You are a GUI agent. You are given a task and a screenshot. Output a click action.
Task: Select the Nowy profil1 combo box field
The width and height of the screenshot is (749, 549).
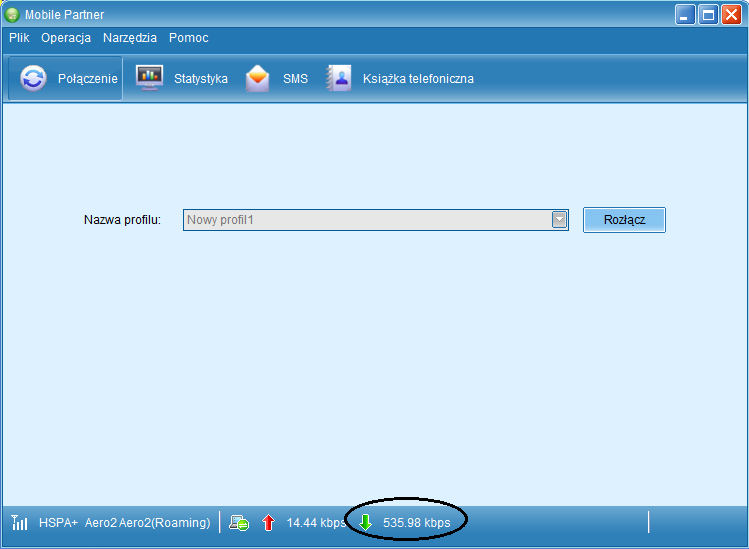[366, 219]
